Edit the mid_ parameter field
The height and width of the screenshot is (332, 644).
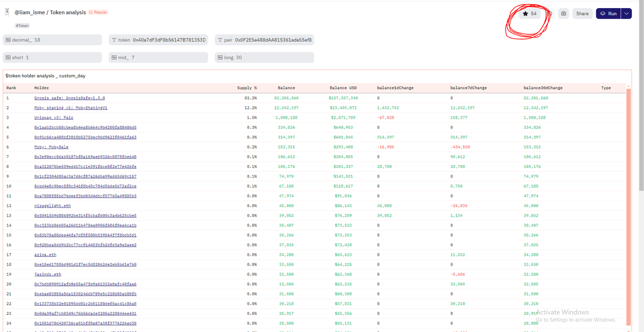pyautogui.click(x=158, y=57)
